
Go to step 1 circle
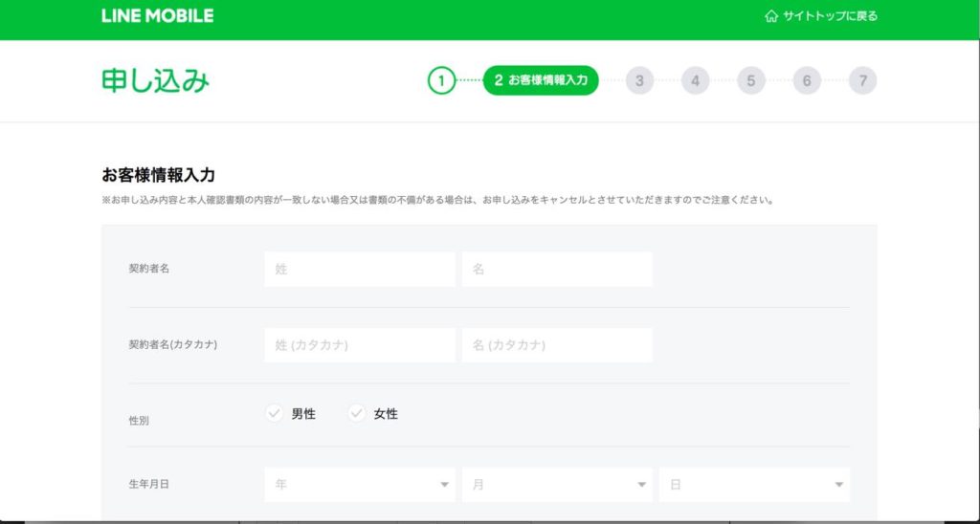[x=441, y=80]
